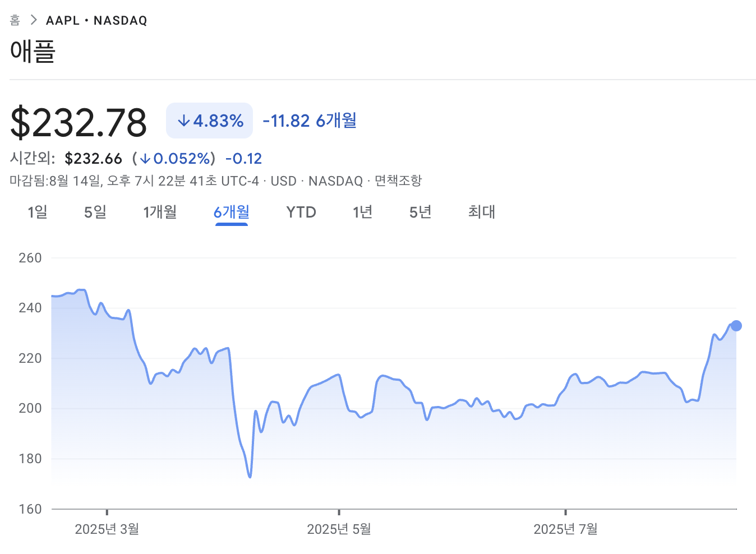Click the 2025년 3월 axis label
756x554 pixels.
(107, 529)
